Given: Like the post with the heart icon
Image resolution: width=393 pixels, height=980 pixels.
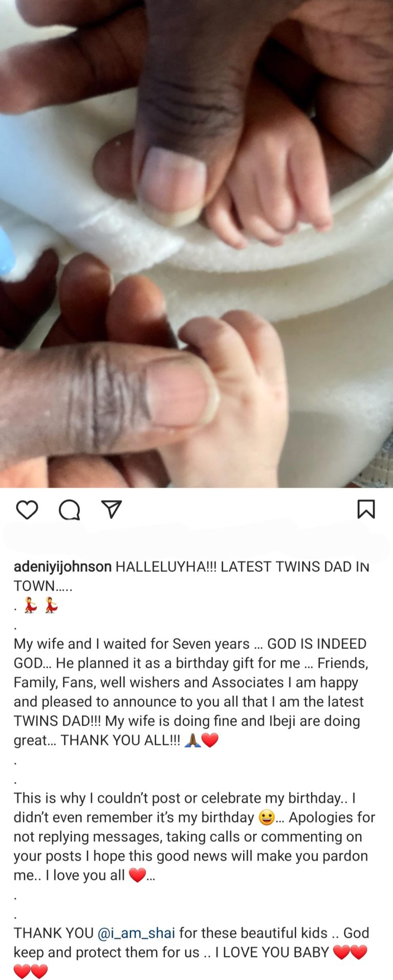Looking at the screenshot, I should pos(27,509).
